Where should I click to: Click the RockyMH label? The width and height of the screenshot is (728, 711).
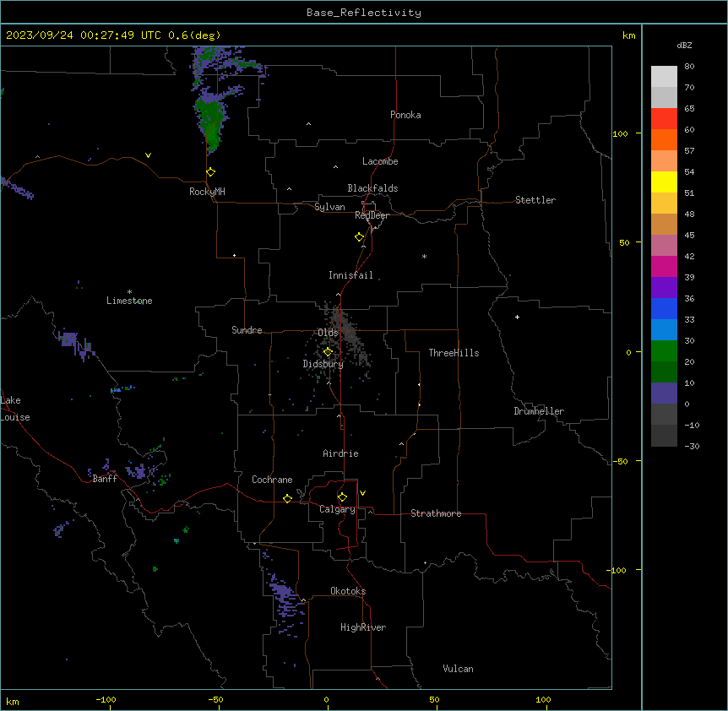[207, 192]
